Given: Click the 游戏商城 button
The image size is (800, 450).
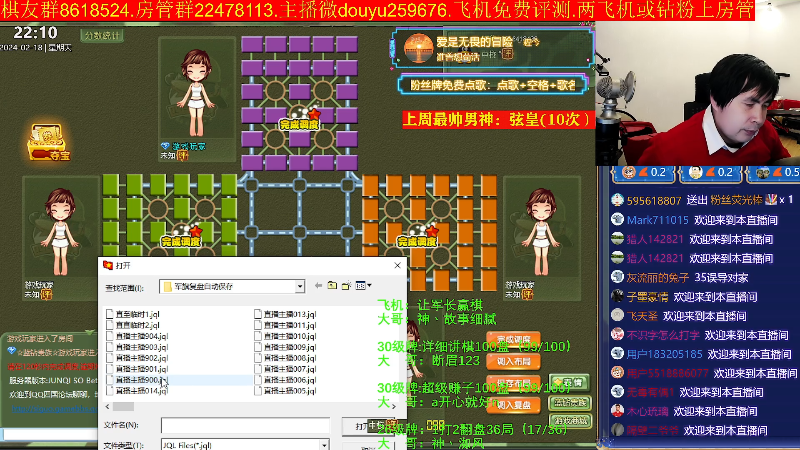Looking at the screenshot, I should tap(570, 421).
